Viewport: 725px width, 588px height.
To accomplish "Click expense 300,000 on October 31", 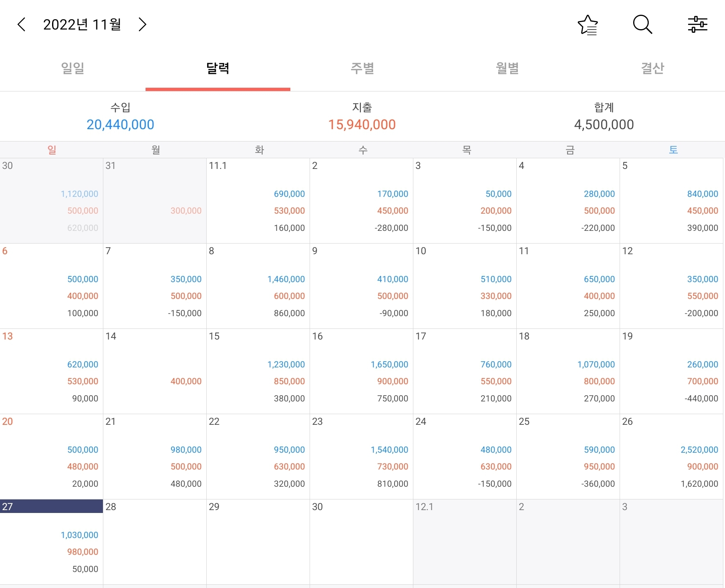I will [x=186, y=211].
